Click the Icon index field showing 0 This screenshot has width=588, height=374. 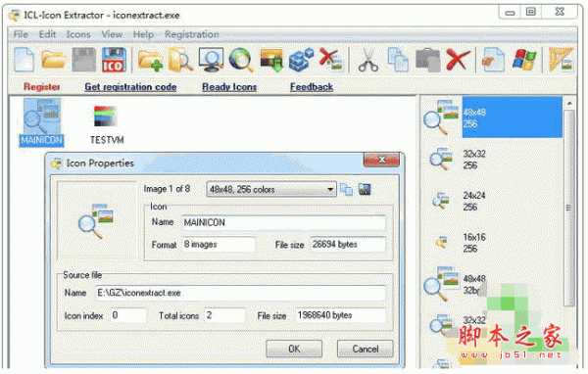128,315
